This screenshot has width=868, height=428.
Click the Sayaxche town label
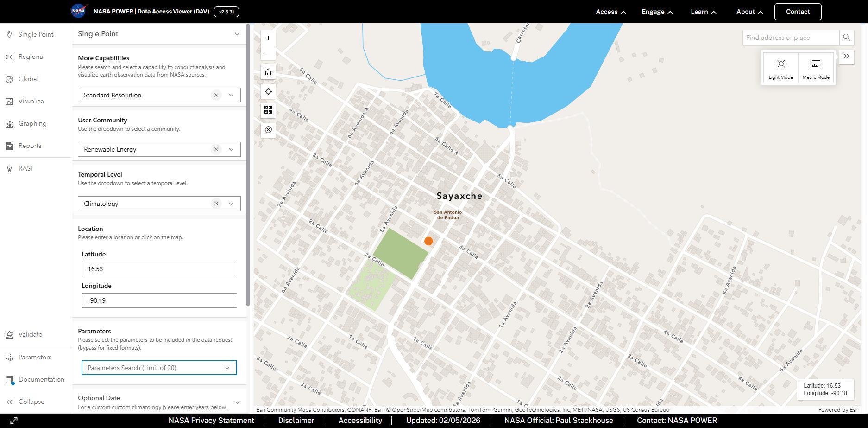pos(459,196)
